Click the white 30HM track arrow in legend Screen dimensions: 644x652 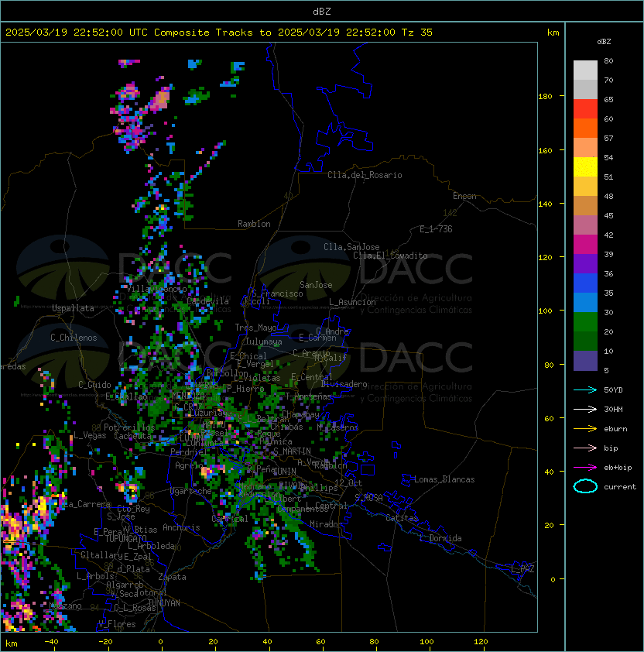[585, 410]
